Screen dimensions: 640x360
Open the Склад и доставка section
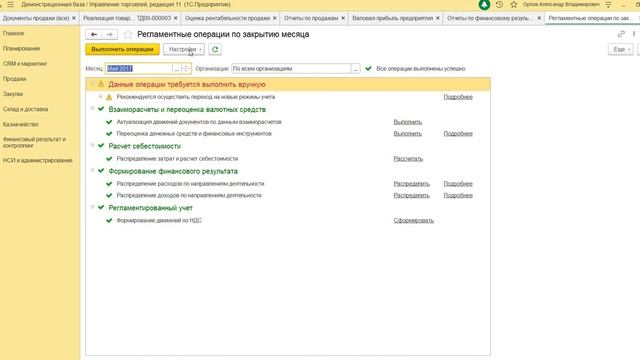tap(25, 109)
